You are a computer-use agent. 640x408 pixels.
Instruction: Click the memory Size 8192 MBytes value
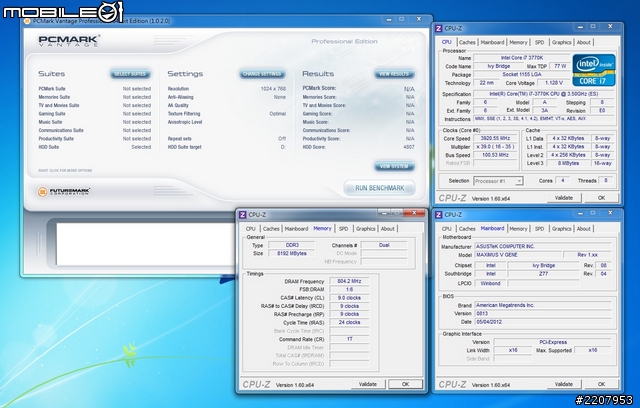[x=291, y=253]
